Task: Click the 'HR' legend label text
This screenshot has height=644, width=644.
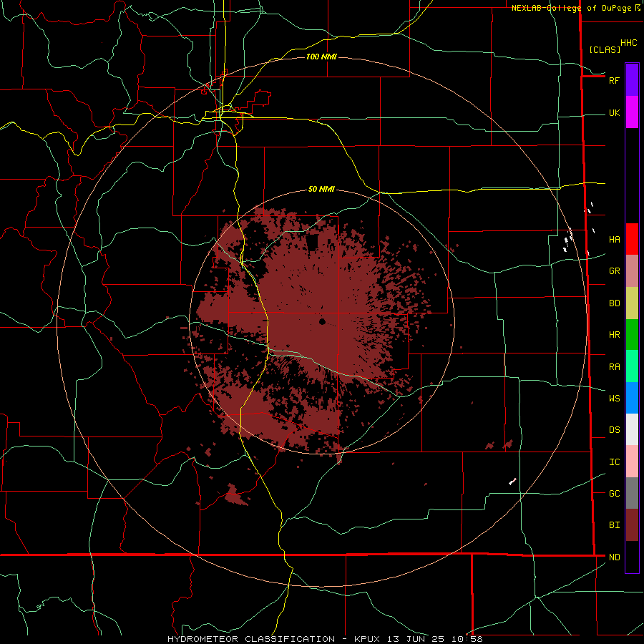Action: click(614, 335)
